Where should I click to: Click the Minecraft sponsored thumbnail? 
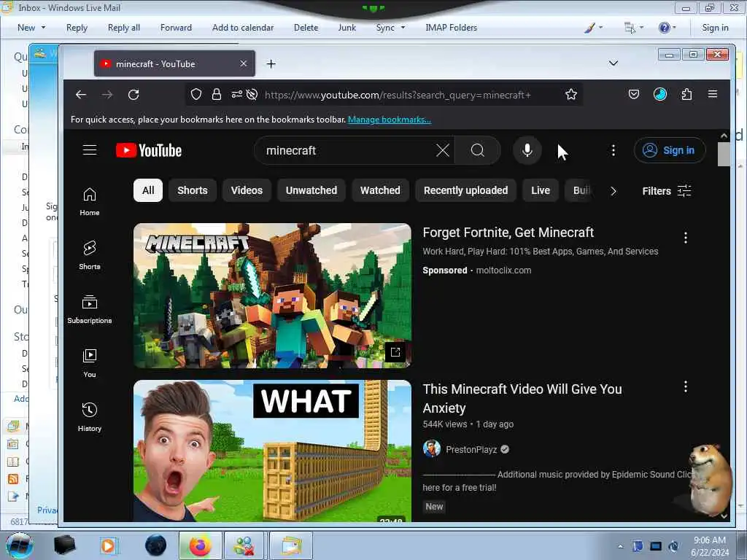point(272,296)
